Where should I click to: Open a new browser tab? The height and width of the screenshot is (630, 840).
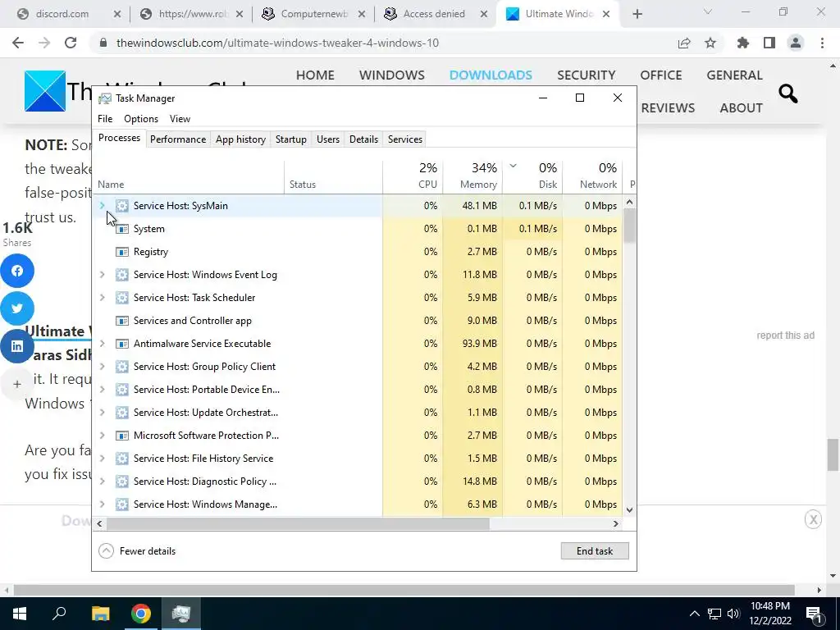click(637, 14)
